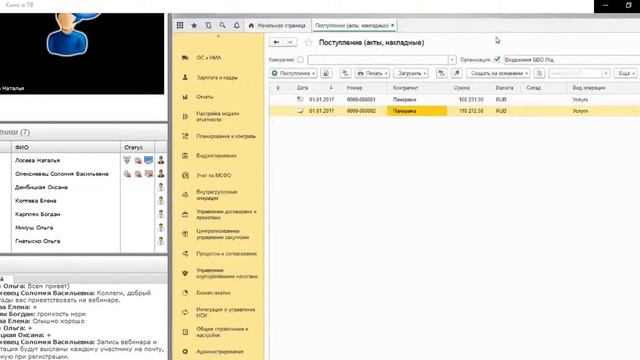Image resolution: width=640 pixels, height=360 pixels.
Task: Open Процессы и согласования section
Action: point(226,254)
